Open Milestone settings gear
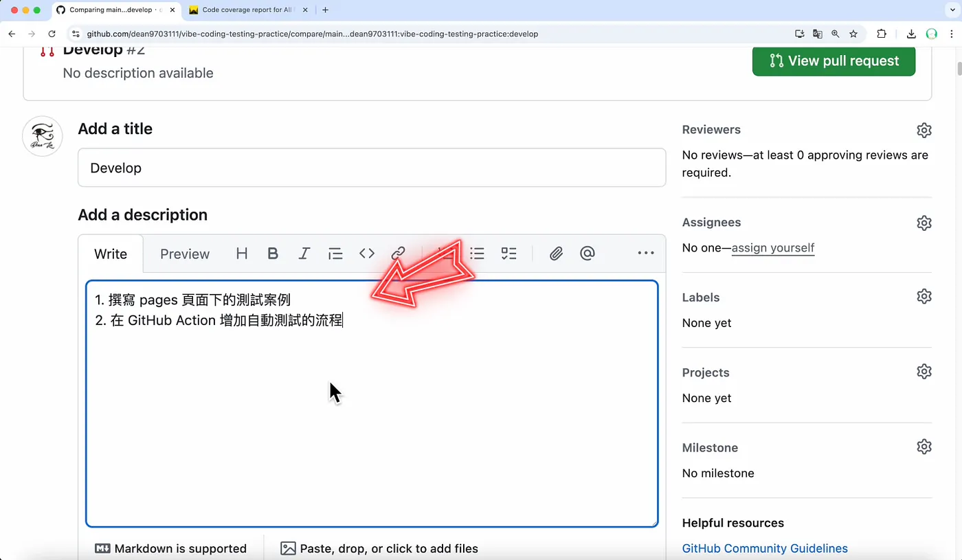The height and width of the screenshot is (560, 962). coord(924,447)
